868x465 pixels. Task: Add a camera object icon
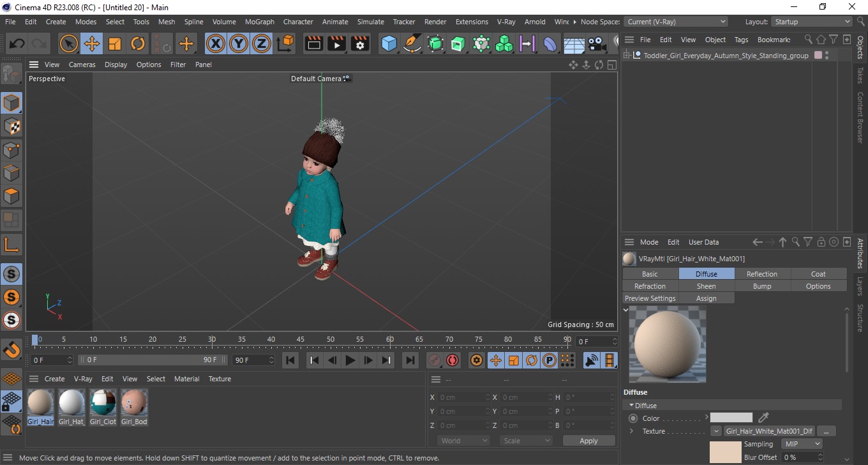click(597, 44)
